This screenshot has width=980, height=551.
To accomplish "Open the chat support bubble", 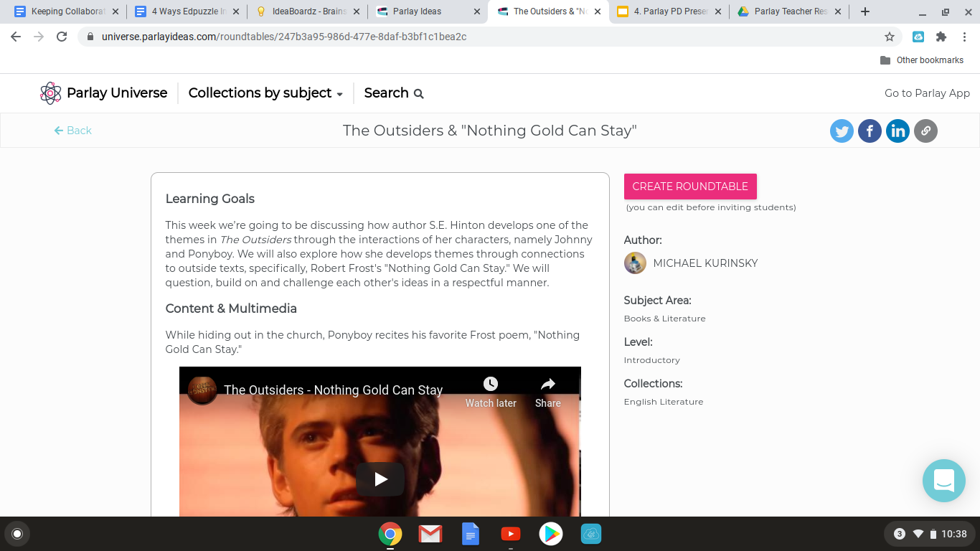I will tap(944, 481).
